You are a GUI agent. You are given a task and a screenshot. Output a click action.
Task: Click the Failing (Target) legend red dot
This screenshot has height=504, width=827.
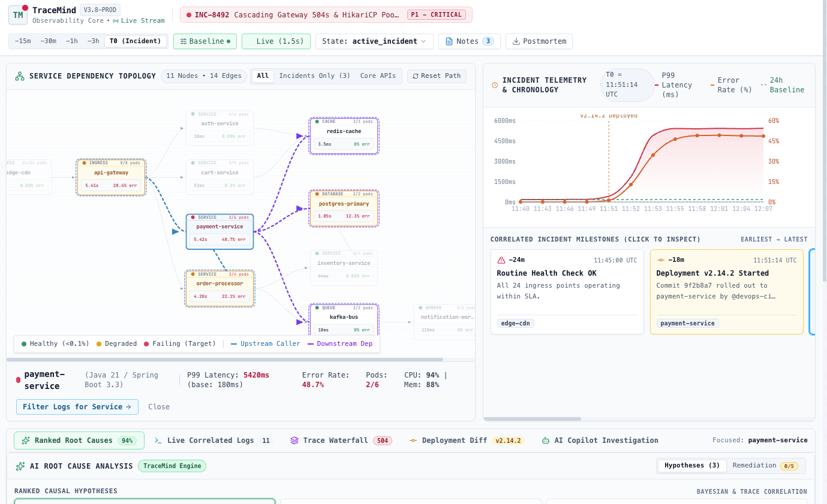pos(146,344)
